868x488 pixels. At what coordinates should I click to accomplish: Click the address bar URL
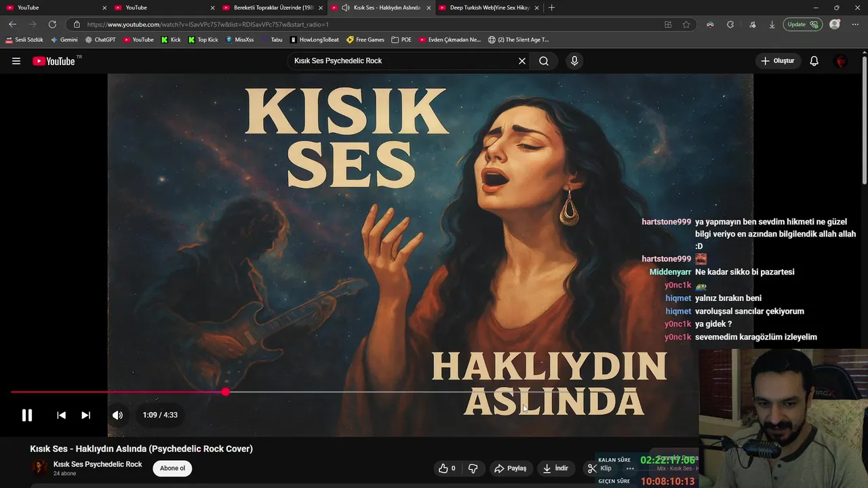tap(208, 24)
